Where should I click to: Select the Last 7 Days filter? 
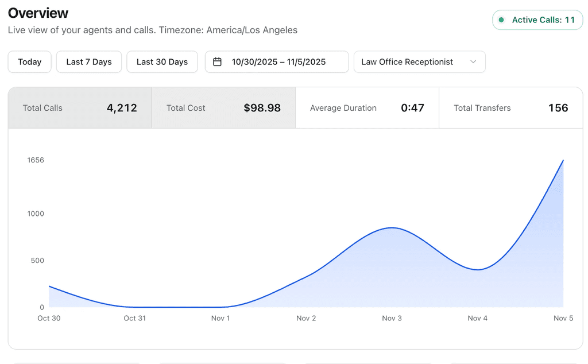click(x=89, y=62)
